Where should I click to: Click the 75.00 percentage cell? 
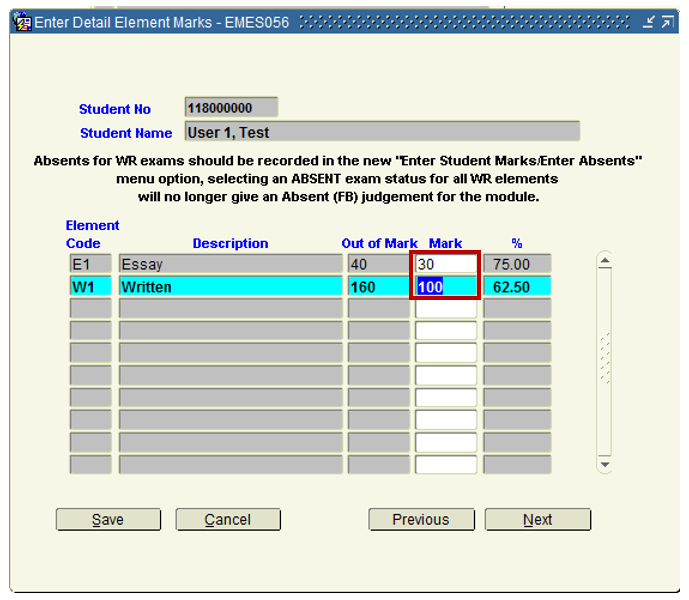[x=517, y=265]
